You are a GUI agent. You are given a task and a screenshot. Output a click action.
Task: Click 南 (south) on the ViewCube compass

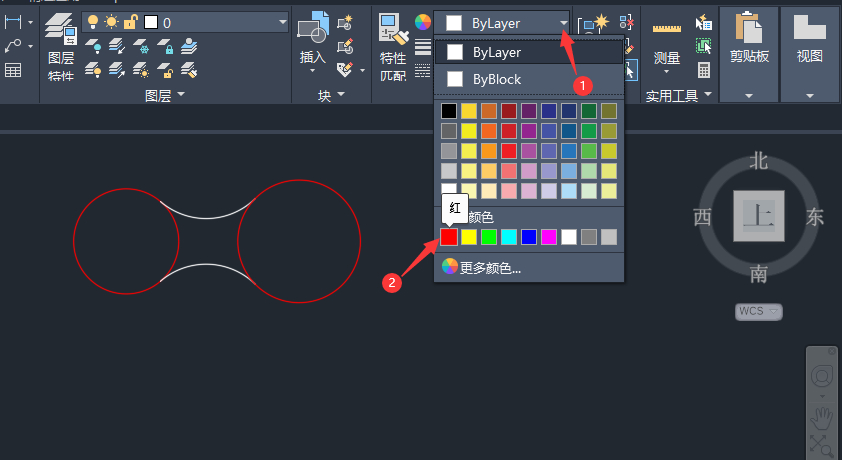[x=758, y=274]
